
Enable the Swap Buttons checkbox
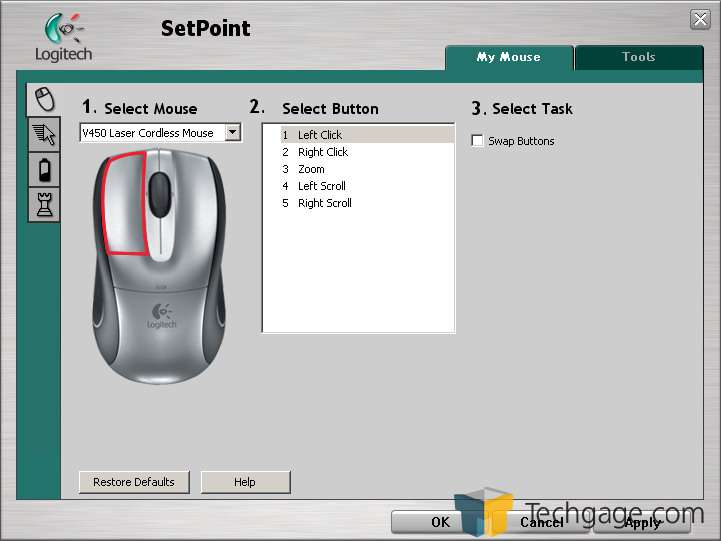(x=477, y=141)
